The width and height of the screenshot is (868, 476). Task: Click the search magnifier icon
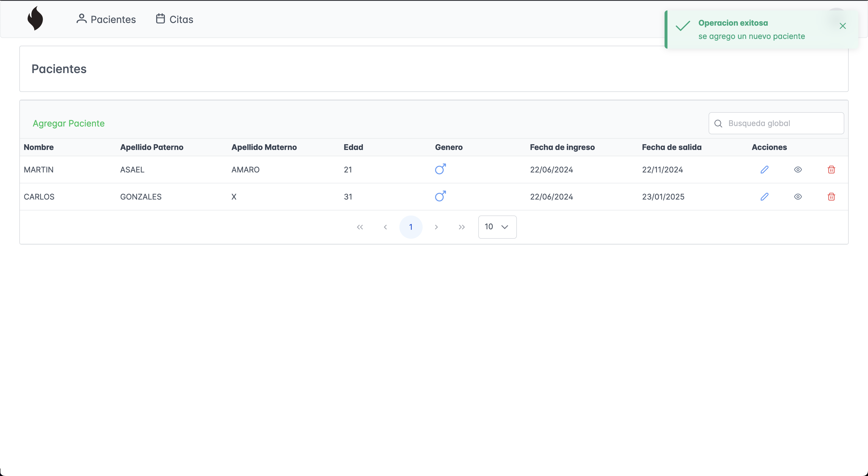pyautogui.click(x=718, y=124)
